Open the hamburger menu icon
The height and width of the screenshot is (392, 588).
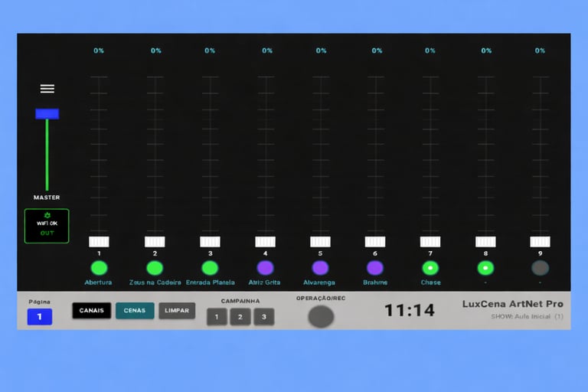(47, 89)
